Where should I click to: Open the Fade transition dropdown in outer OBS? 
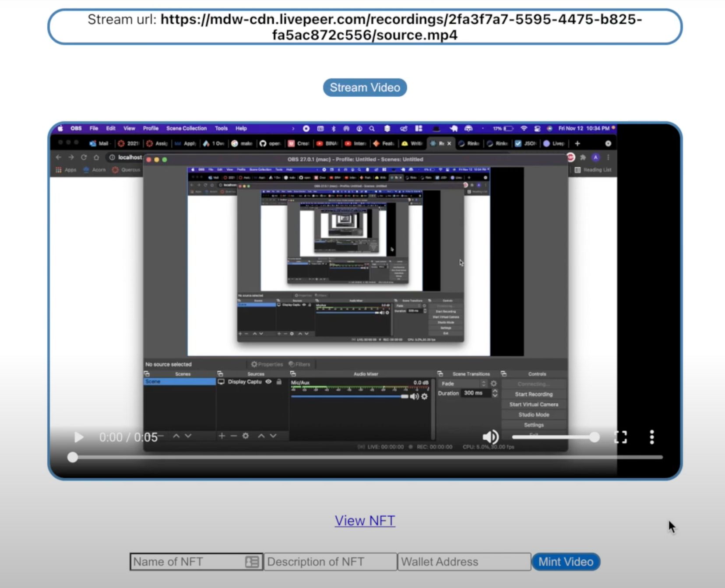click(x=463, y=384)
